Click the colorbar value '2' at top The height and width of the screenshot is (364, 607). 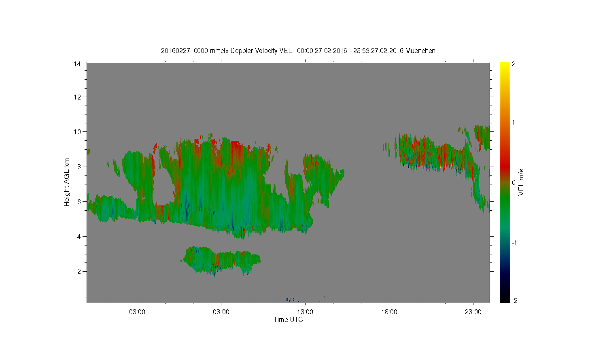pos(514,64)
